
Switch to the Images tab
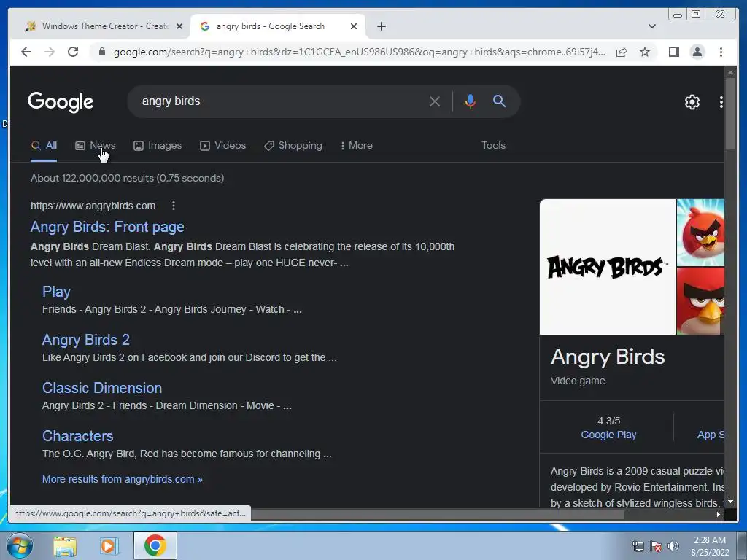[158, 146]
